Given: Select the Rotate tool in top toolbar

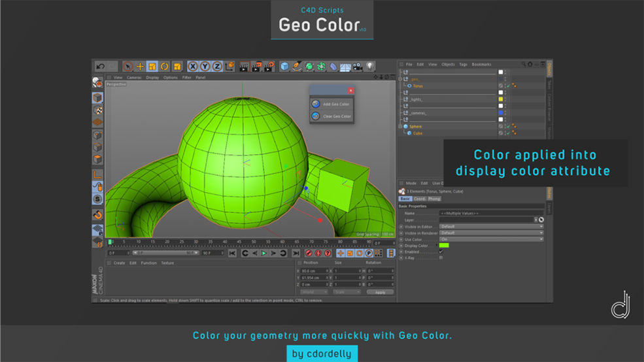Looking at the screenshot, I should (x=165, y=66).
